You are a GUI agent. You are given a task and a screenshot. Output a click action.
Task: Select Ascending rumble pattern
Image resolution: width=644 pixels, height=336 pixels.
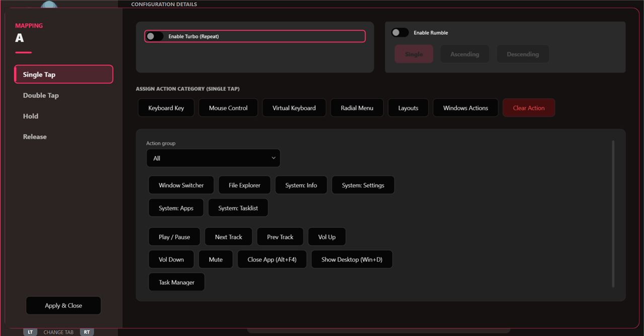pyautogui.click(x=464, y=54)
